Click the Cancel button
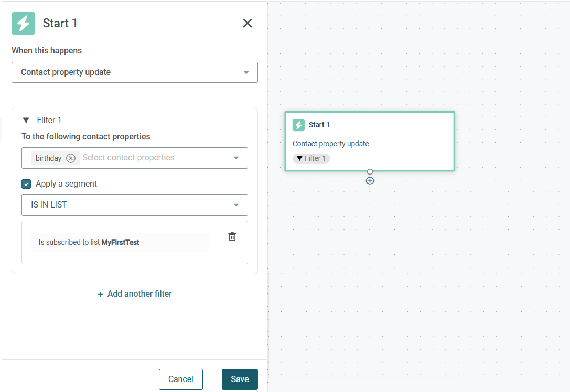 coord(181,379)
